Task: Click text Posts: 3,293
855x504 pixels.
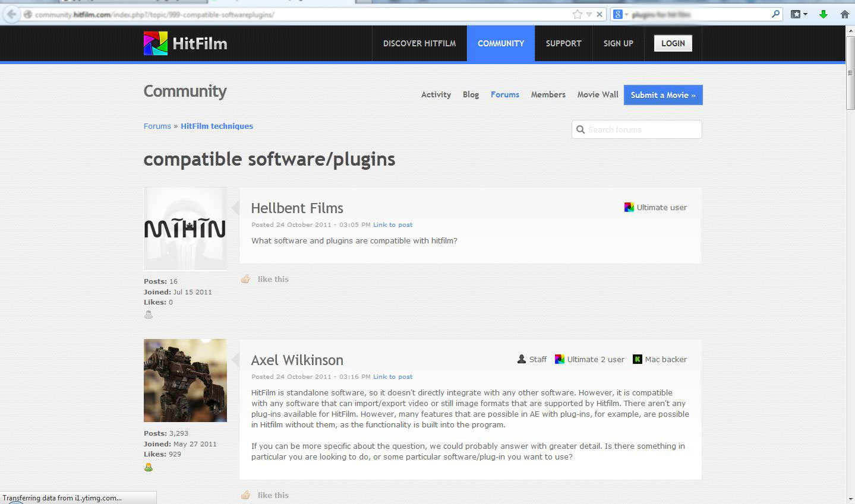Action: click(166, 433)
